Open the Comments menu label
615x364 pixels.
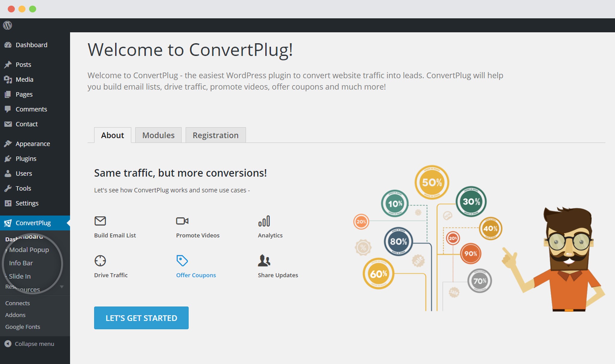31,109
